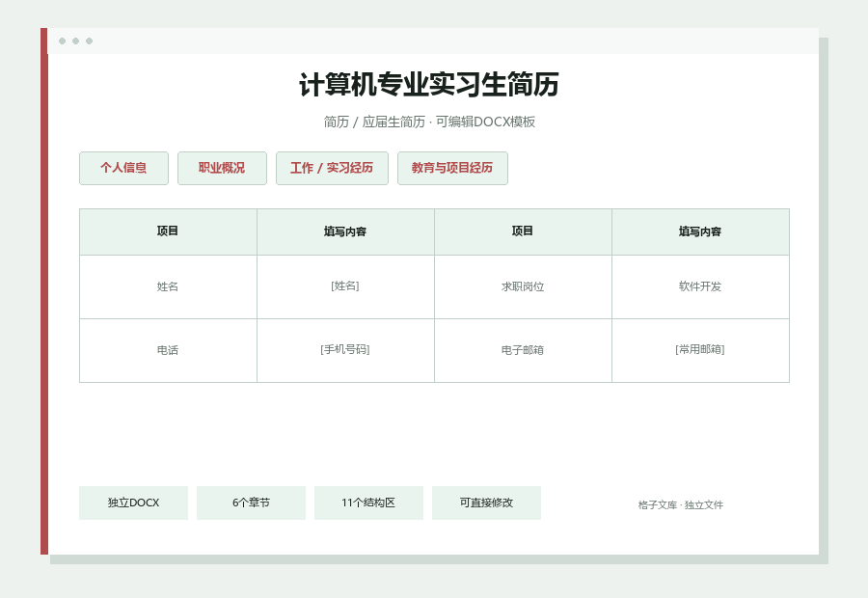This screenshot has height=598, width=868.
Task: Click the [手机号码] placeholder cell
Action: coord(345,350)
